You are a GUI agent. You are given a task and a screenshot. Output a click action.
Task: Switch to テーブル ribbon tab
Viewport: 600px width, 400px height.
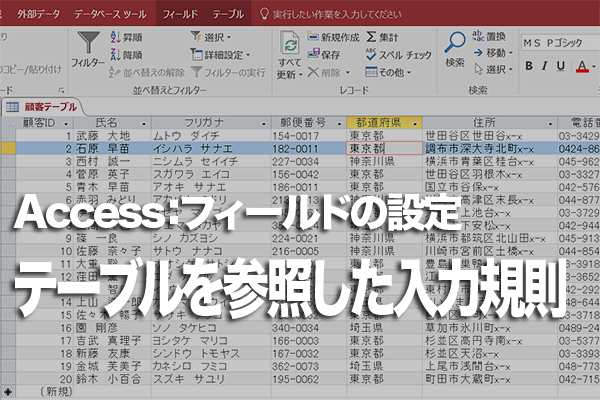pyautogui.click(x=228, y=14)
